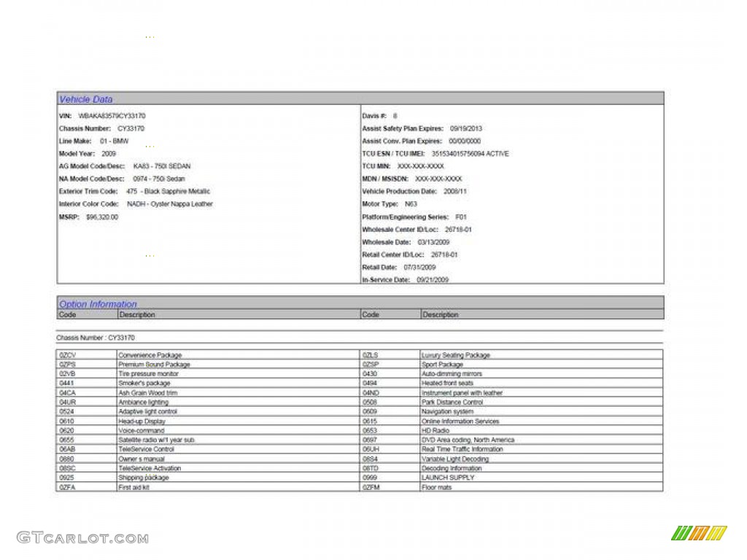
Task: Select Vehicle Production Date value 2008/11
Action: pos(455,191)
